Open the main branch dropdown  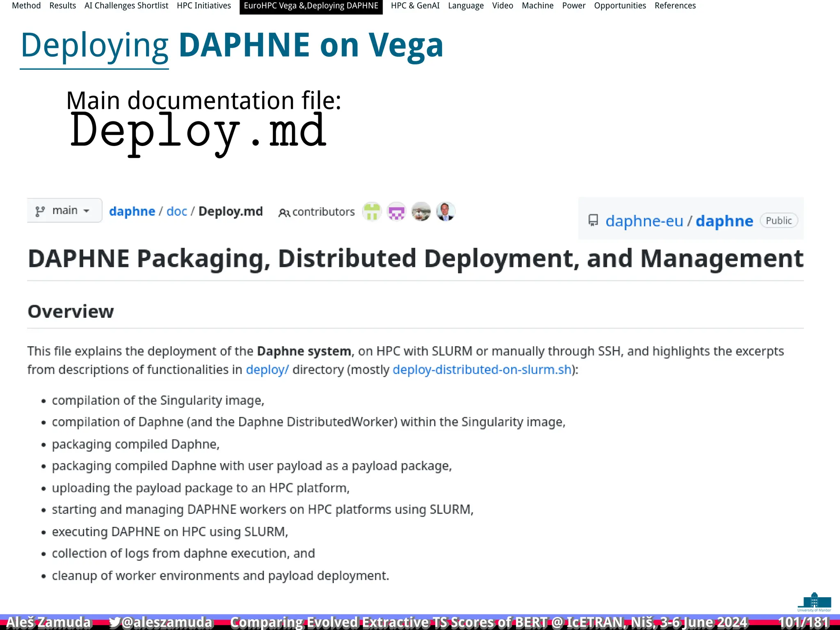(65, 210)
